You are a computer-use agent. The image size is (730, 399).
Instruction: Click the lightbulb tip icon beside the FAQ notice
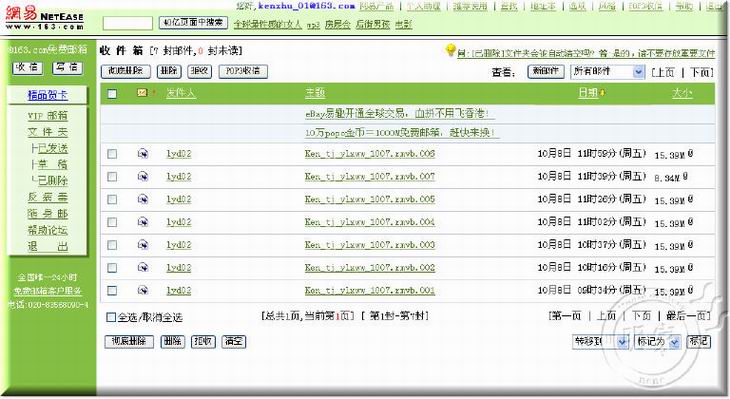[450, 50]
